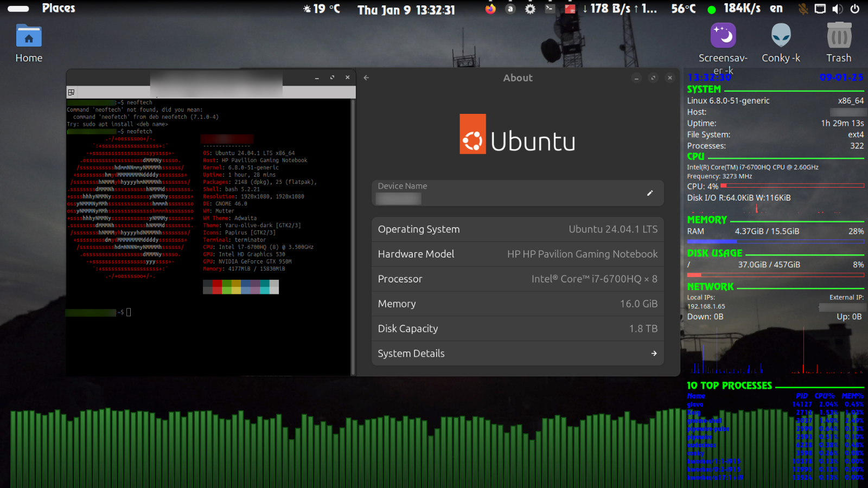The image size is (868, 488).
Task: Click the Operating System row
Action: click(518, 229)
